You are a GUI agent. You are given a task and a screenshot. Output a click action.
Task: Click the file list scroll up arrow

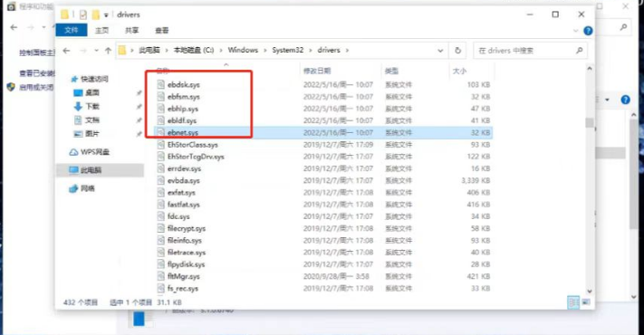coord(590,69)
